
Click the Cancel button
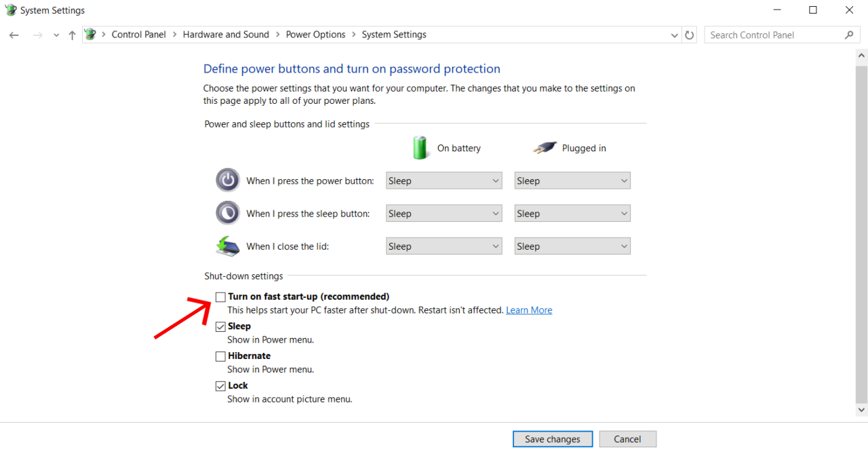(x=627, y=439)
